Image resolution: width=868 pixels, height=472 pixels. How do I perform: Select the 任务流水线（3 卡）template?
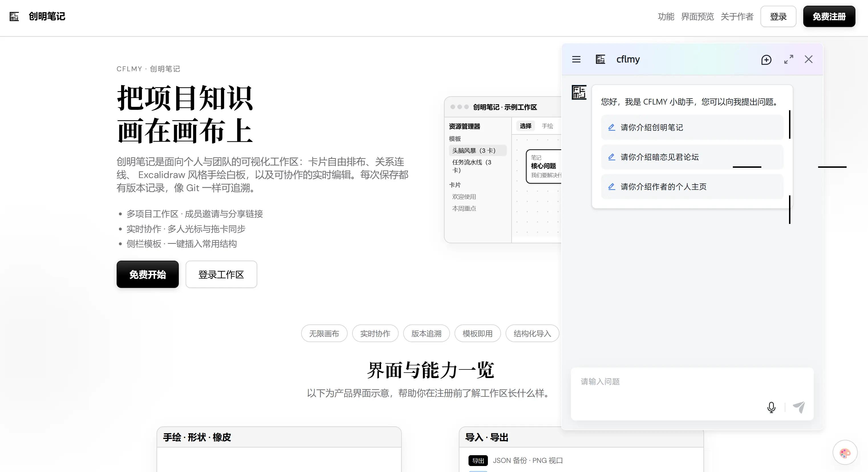click(477, 166)
